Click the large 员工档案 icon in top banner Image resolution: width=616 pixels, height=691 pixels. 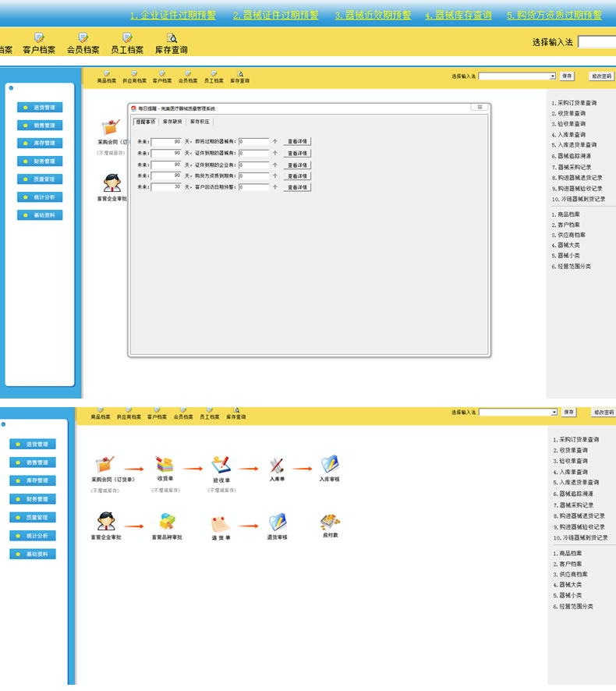click(127, 38)
